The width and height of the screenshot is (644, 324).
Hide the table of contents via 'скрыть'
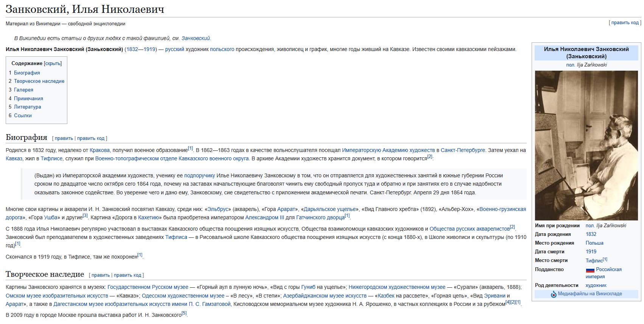point(53,64)
